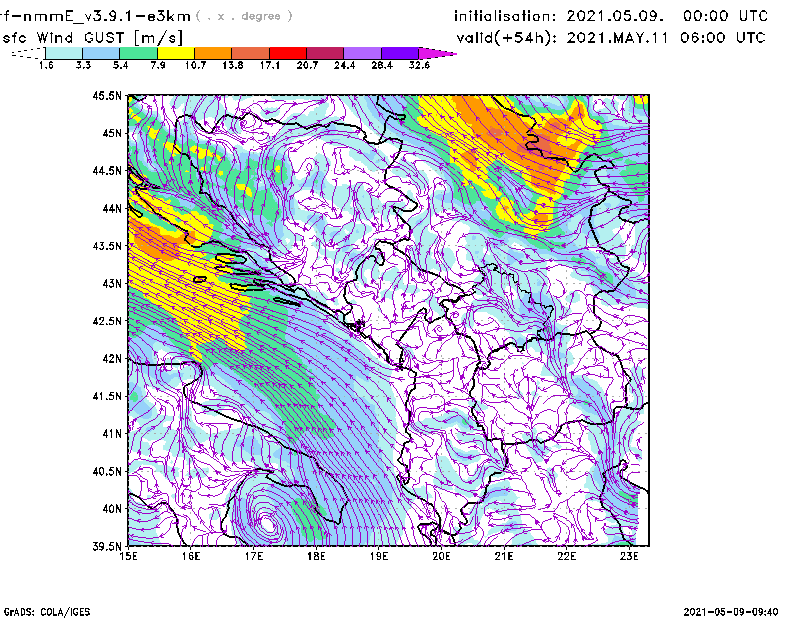The width and height of the screenshot is (800, 618).
Task: Click the 45N latitude label
Action: click(112, 133)
